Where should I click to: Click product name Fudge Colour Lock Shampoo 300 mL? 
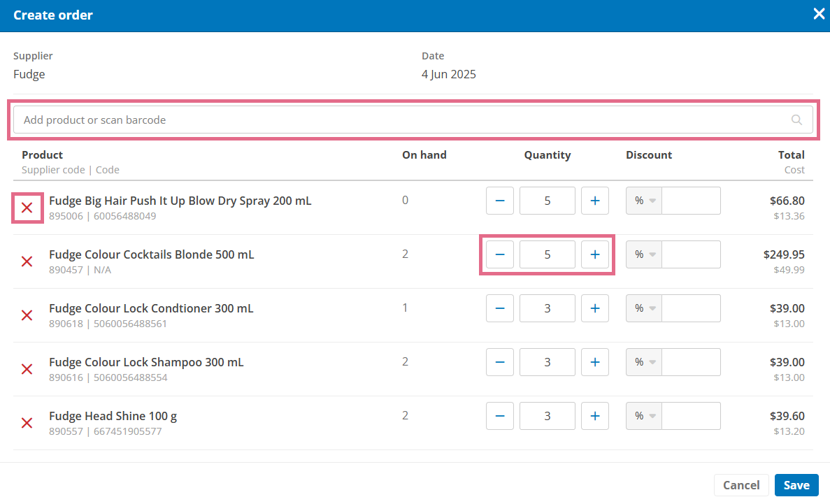[x=146, y=362]
